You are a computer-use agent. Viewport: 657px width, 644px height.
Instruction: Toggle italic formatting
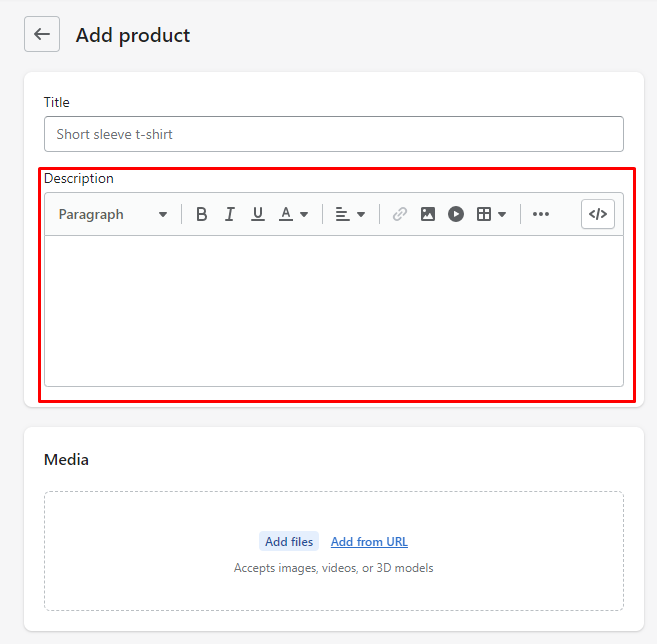(230, 215)
